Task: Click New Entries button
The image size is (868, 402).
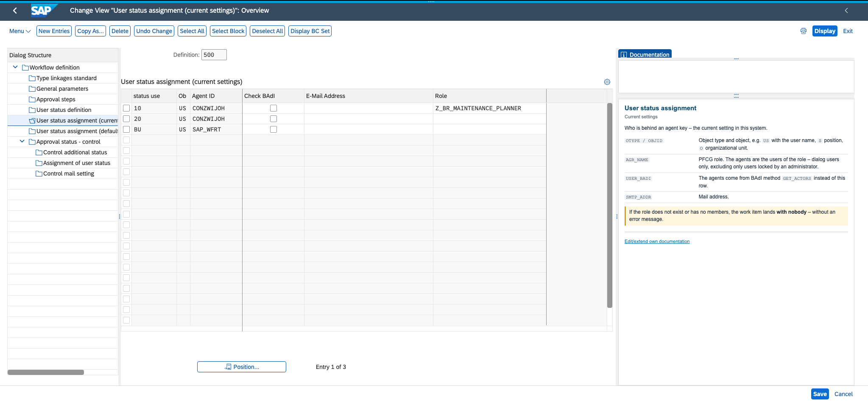Action: tap(54, 31)
